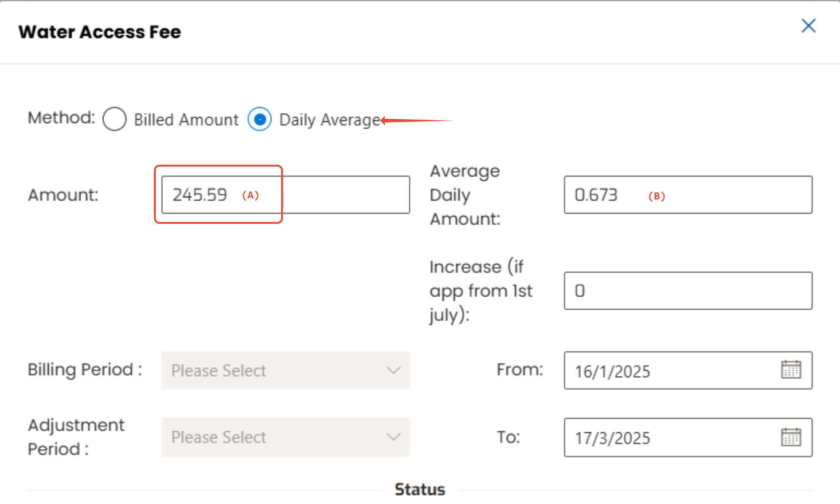Click the From date text 16/1/2025
The height and width of the screenshot is (504, 840).
tap(612, 371)
